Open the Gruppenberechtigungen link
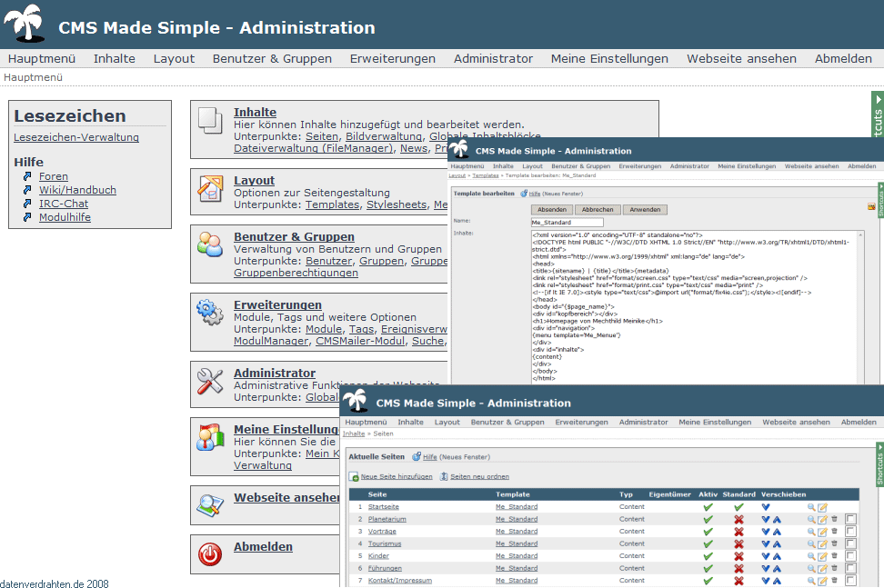Viewport: 884px width, 588px height. (296, 273)
